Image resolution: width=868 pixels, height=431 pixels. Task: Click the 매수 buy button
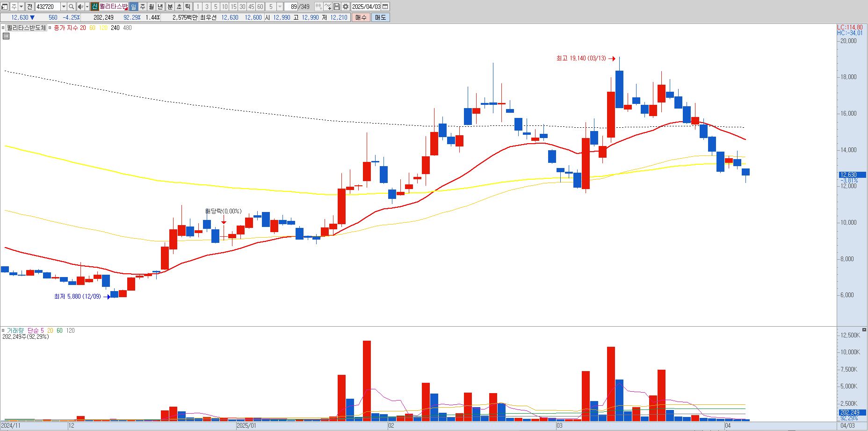pos(361,17)
